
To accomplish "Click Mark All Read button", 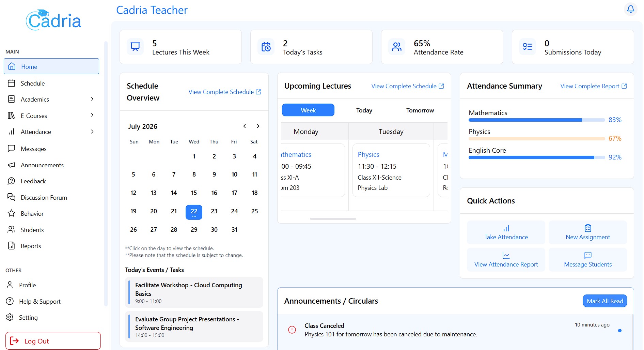I will pos(605,301).
